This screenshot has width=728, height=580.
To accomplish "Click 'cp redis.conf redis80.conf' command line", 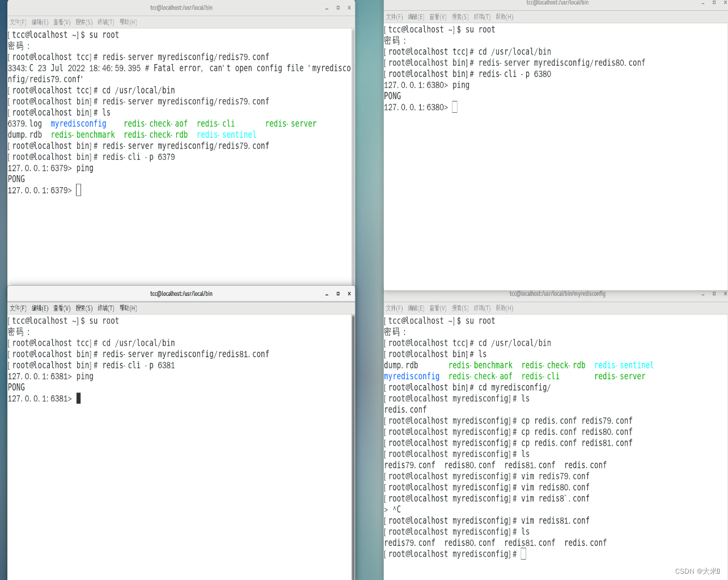I will 508,432.
